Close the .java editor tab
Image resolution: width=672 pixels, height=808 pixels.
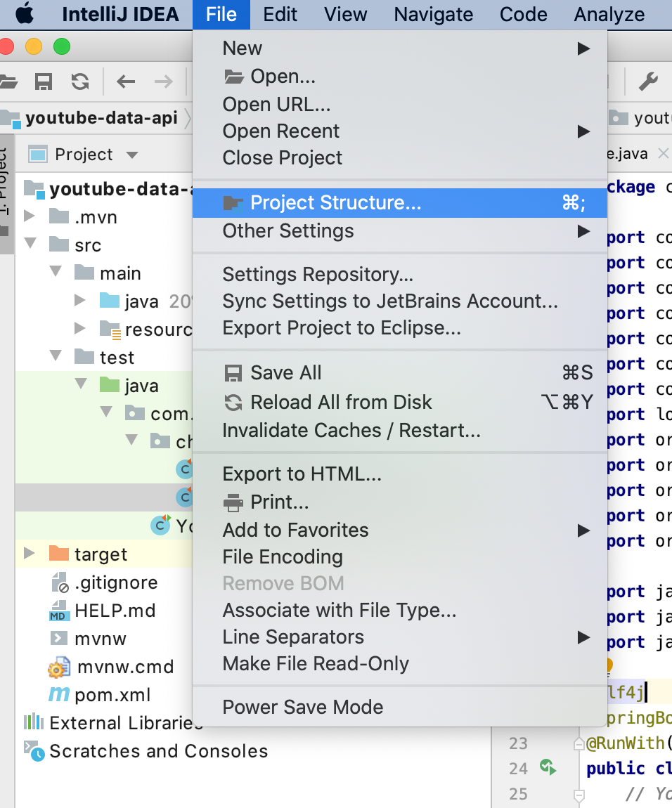[664, 153]
